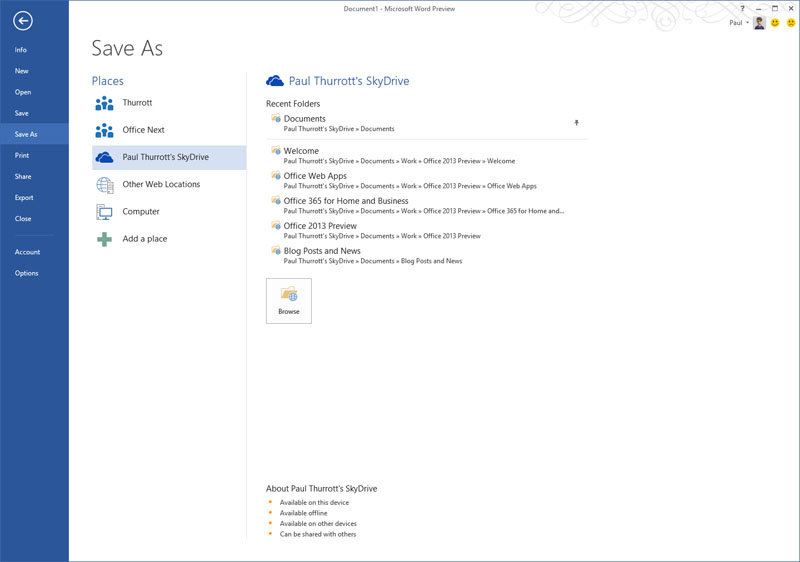
Task: Click the Other Web Locations globe icon
Action: (105, 185)
